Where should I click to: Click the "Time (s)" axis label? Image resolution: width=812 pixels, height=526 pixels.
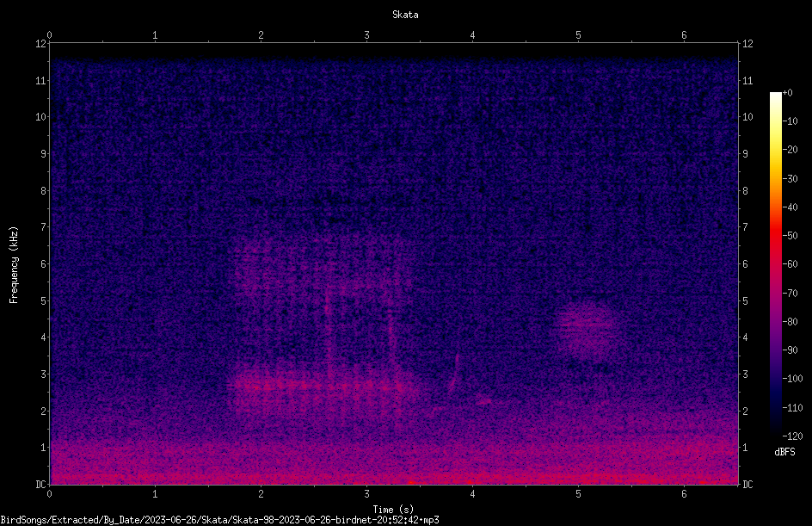tap(393, 510)
